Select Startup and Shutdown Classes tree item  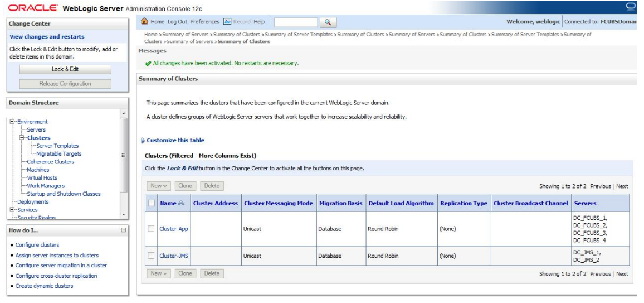click(x=64, y=194)
